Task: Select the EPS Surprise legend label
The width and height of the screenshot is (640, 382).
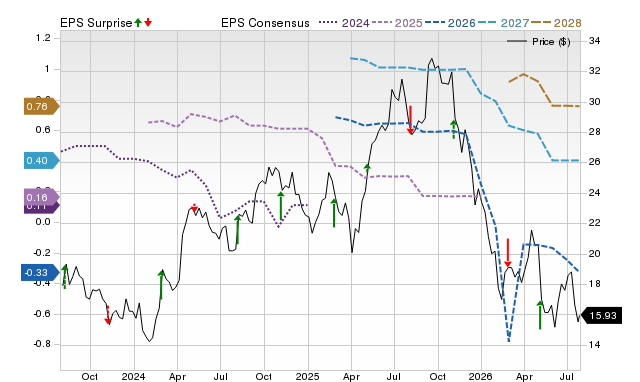Action: tap(96, 23)
